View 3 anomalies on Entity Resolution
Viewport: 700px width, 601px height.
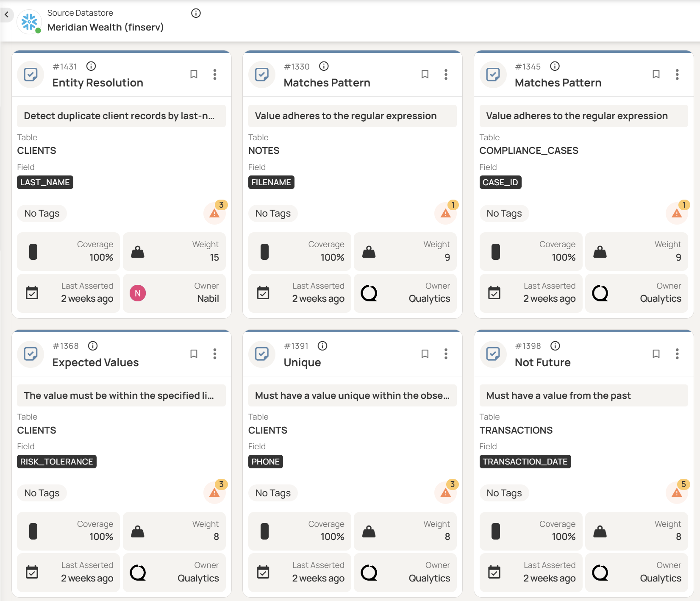[215, 212]
